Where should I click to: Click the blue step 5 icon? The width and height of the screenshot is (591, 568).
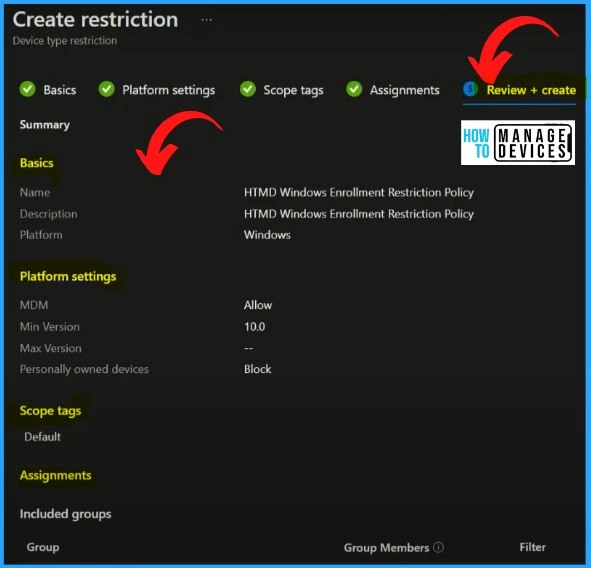pos(470,89)
